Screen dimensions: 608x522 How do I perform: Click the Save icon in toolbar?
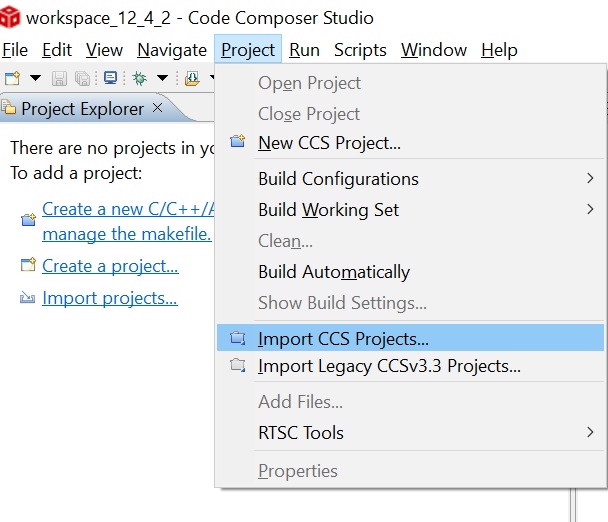(x=60, y=78)
